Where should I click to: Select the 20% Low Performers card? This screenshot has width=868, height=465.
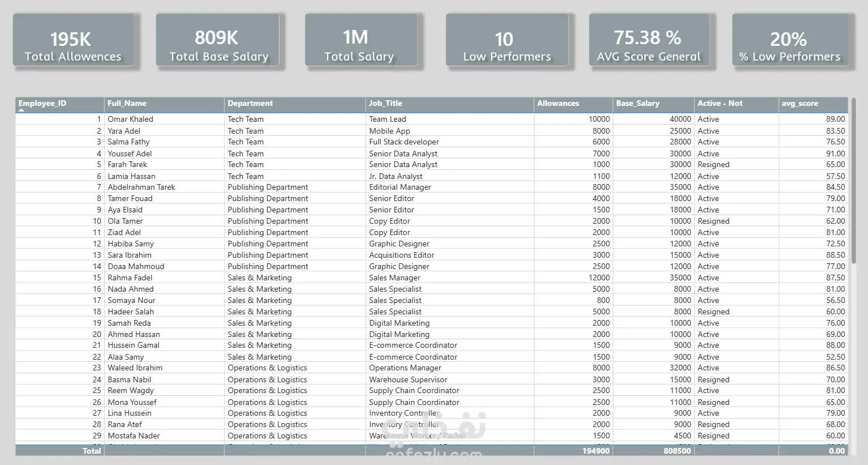click(790, 40)
